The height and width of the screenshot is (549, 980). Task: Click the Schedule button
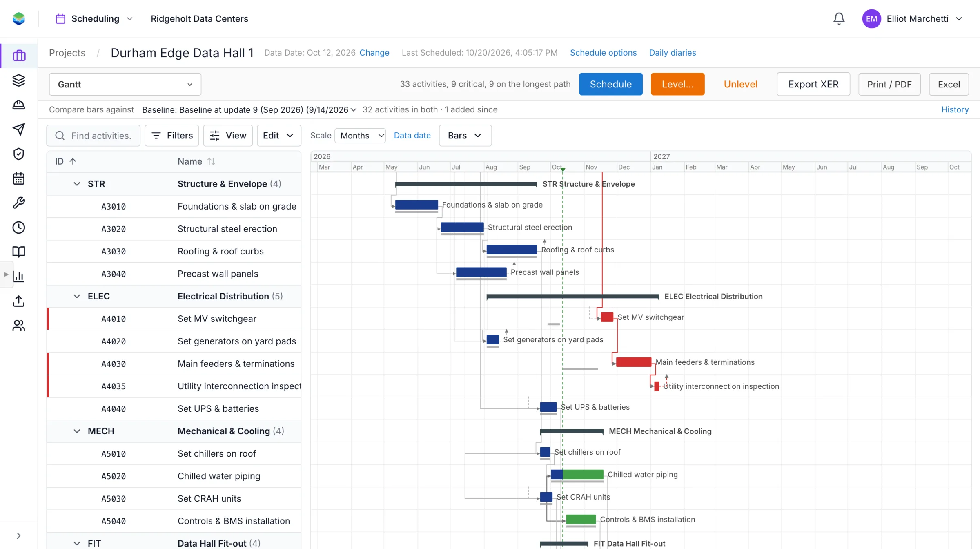coord(610,84)
